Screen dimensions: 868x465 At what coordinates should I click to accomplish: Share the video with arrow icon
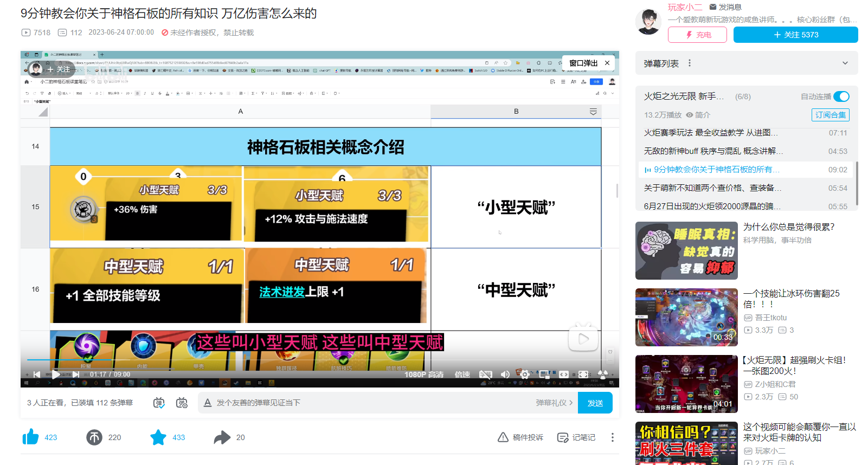coord(222,437)
